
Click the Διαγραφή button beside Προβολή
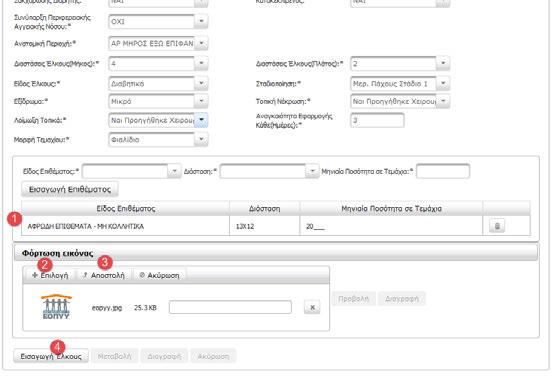point(402,299)
